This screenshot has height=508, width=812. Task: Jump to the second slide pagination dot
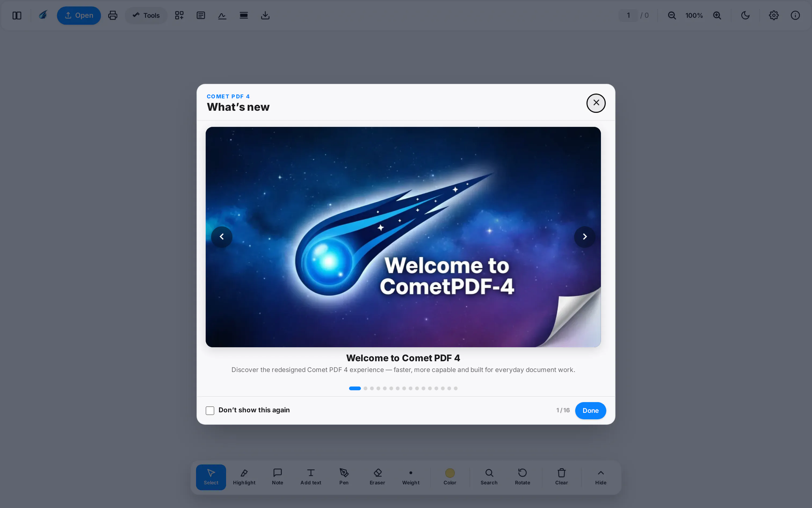click(365, 388)
